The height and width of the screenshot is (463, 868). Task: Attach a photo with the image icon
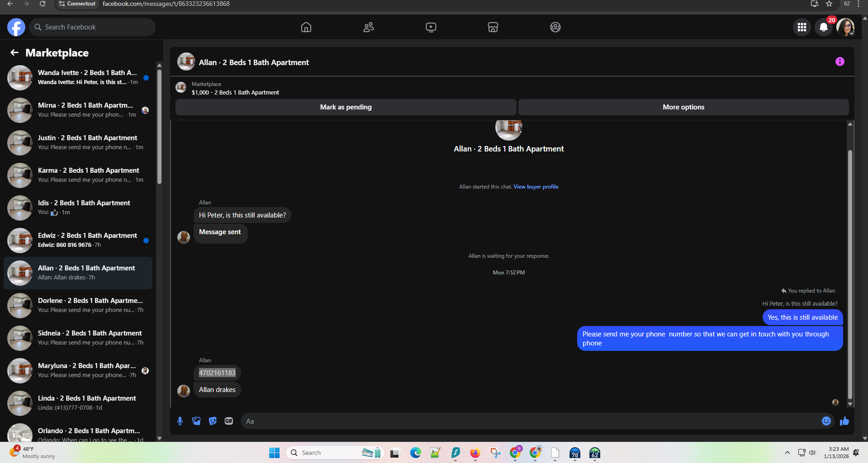click(x=196, y=421)
